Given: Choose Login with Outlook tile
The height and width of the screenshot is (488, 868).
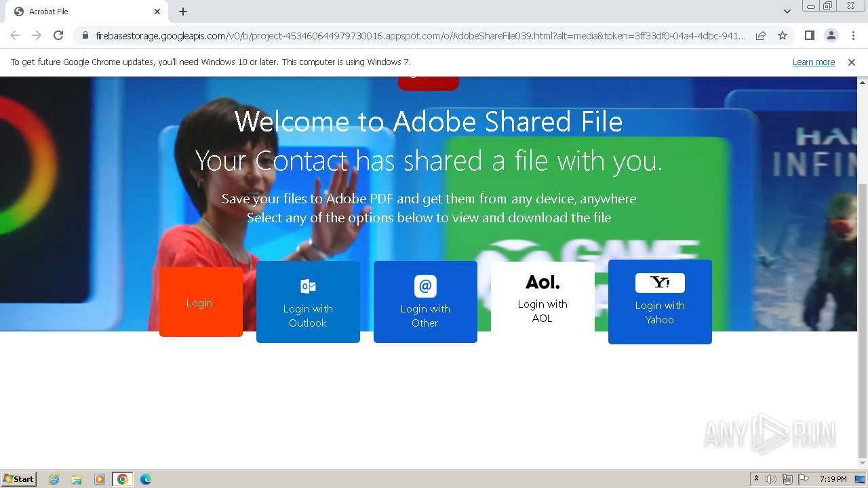Looking at the screenshot, I should pos(308,302).
